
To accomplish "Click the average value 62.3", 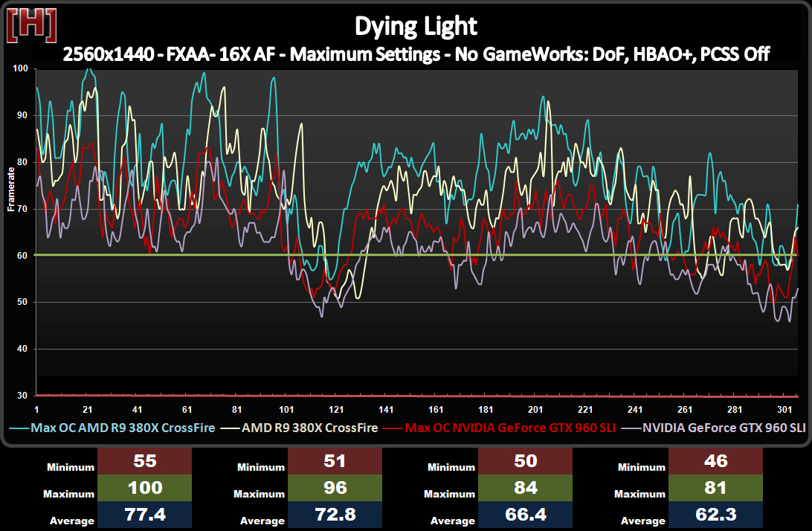I will [715, 515].
